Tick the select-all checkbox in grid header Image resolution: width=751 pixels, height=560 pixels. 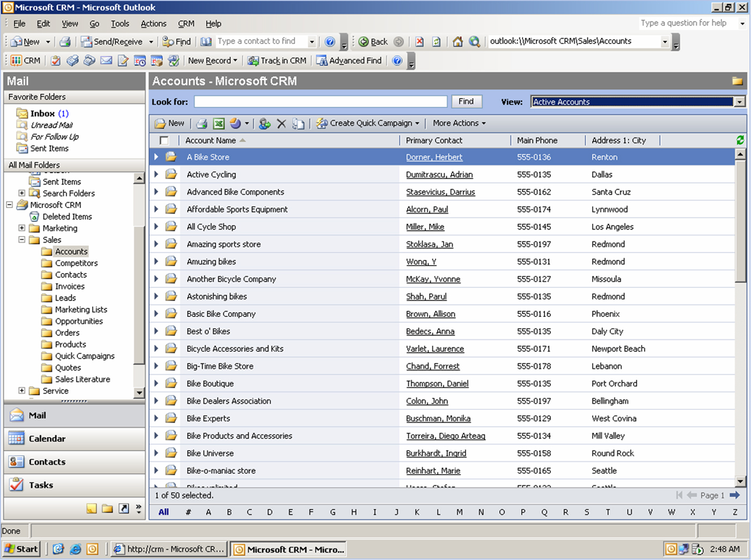point(164,141)
